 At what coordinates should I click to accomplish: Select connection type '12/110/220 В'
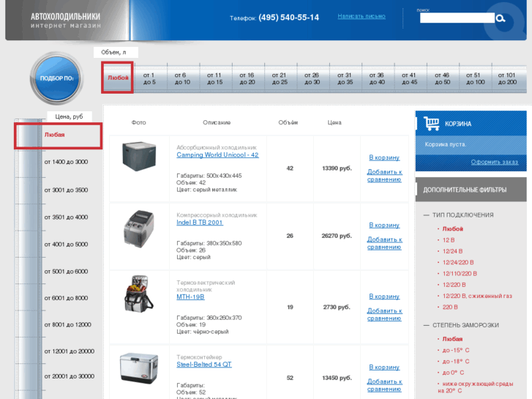[460, 274]
